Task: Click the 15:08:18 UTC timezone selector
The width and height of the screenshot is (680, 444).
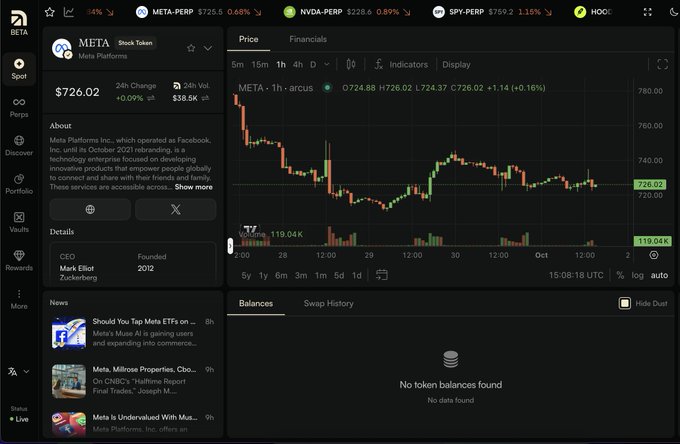Action: click(576, 275)
